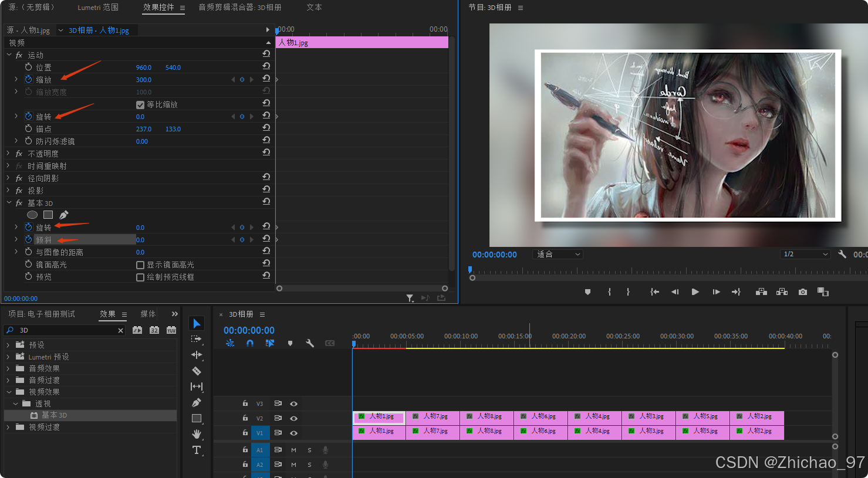Toggle V3 track output eye

(x=294, y=404)
